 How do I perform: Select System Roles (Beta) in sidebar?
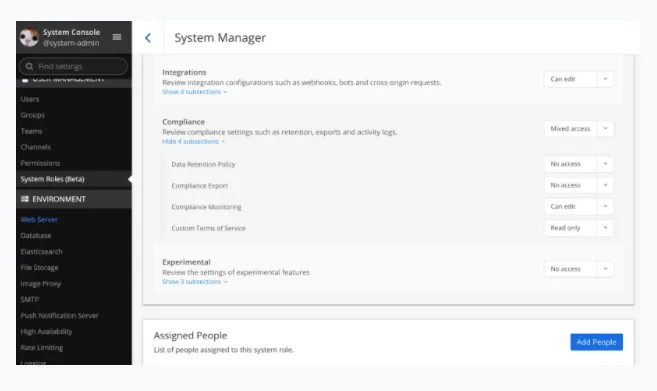coord(52,179)
